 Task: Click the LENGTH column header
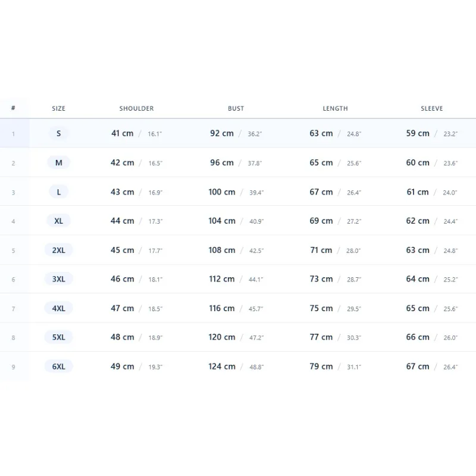[335, 108]
